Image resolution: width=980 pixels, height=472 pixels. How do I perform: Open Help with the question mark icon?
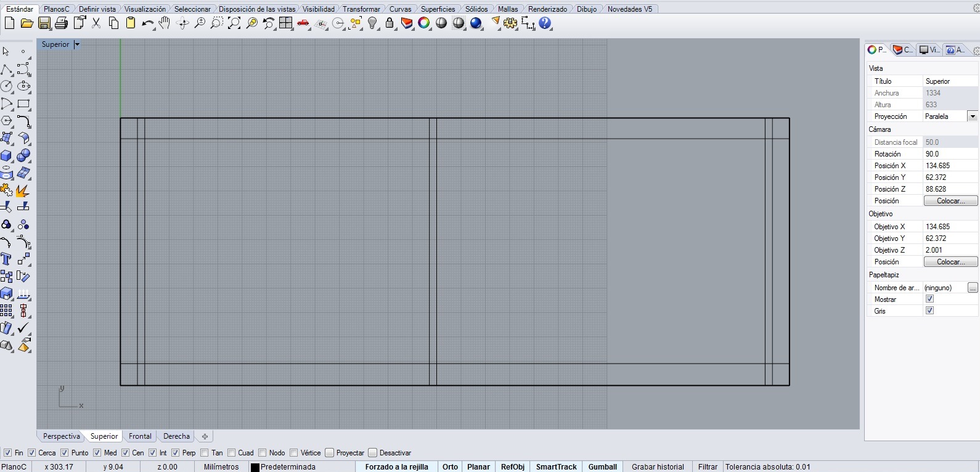point(545,23)
